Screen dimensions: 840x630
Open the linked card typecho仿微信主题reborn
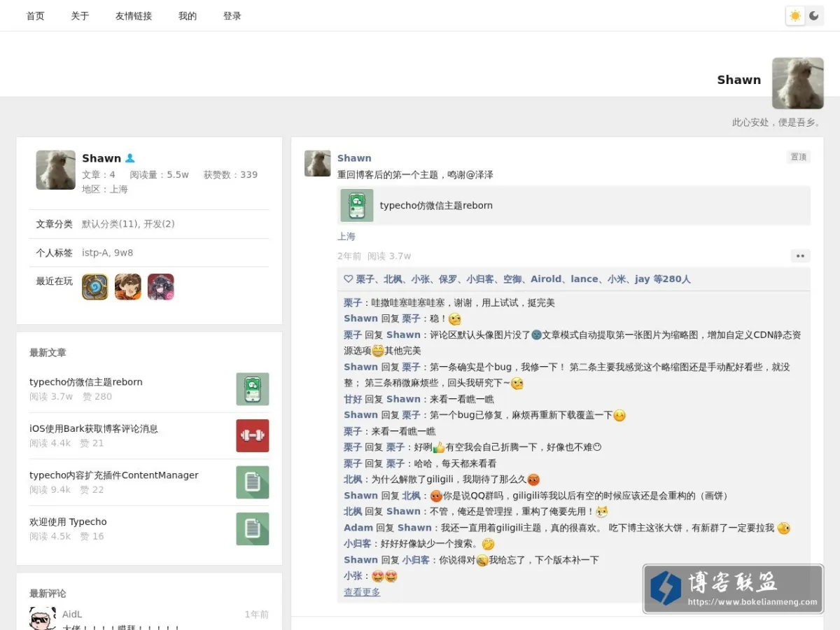(574, 205)
